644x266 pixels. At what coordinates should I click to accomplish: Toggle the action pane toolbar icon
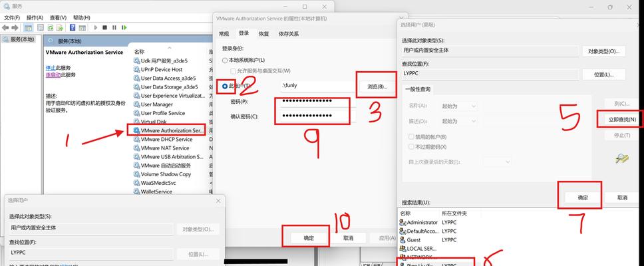point(82,27)
